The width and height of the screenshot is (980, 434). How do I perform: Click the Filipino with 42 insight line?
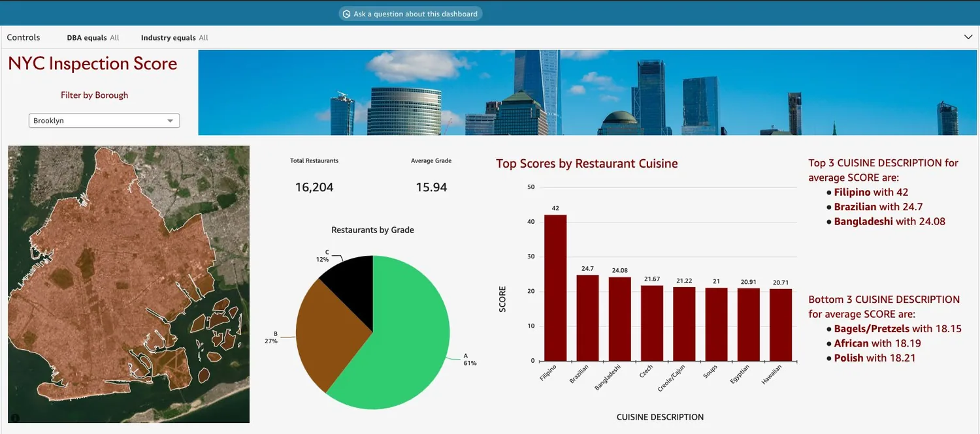tap(871, 193)
